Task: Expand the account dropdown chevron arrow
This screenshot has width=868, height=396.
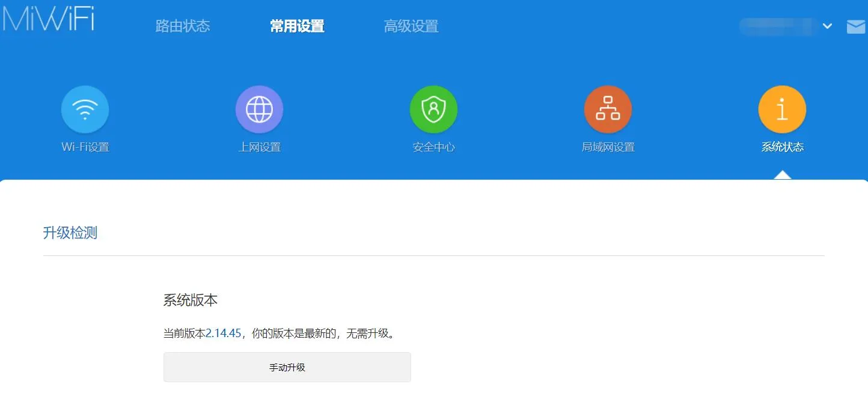Action: [827, 26]
